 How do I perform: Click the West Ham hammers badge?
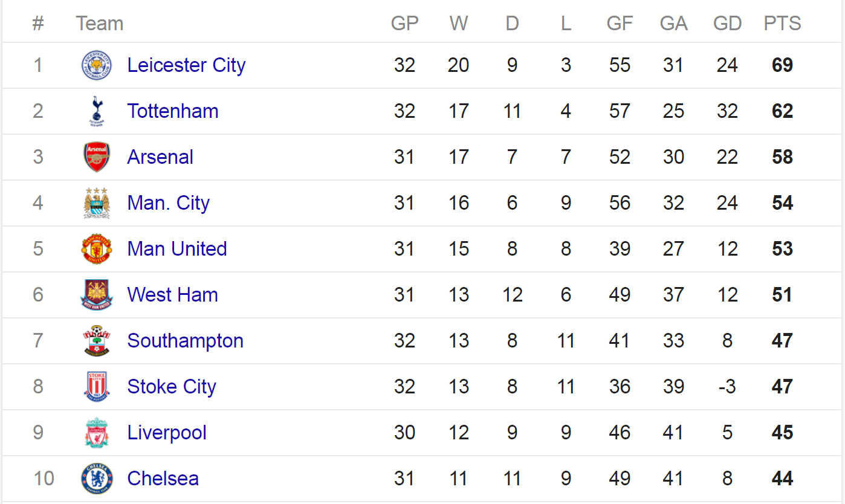[x=97, y=295]
